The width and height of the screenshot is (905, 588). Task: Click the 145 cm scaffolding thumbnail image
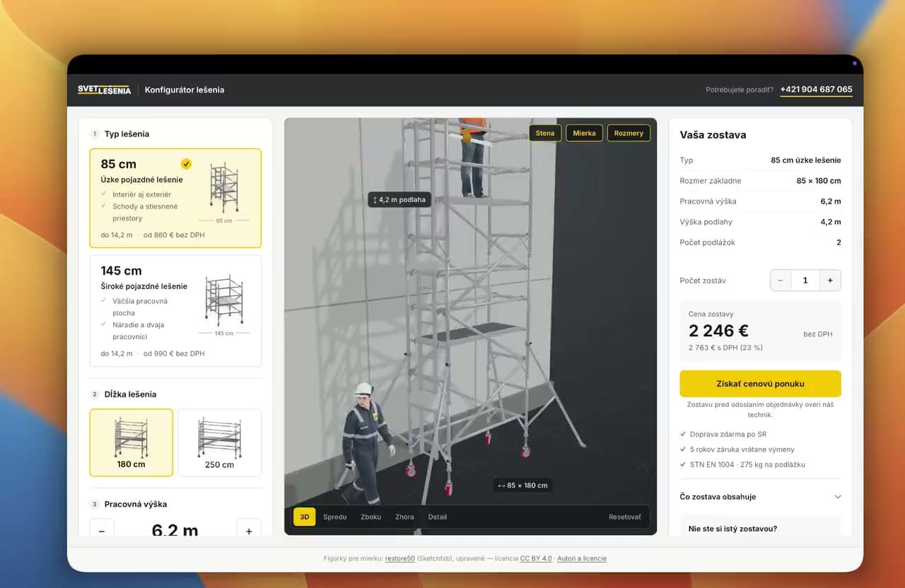[x=224, y=300]
